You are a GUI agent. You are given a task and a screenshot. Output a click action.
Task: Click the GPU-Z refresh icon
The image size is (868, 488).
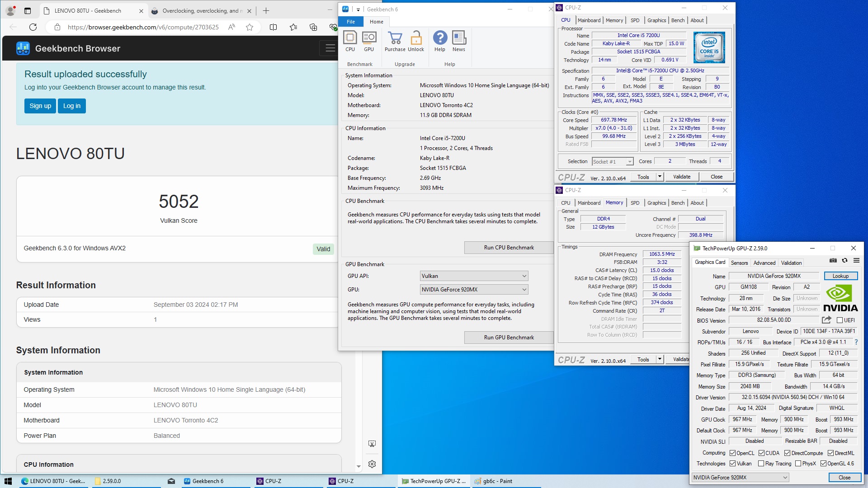point(844,260)
